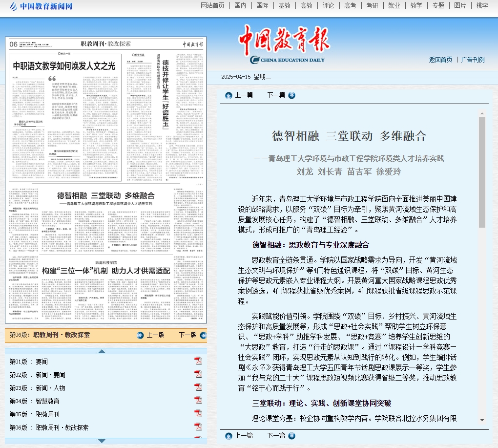
Task: Open the 广告刊例 link
Action: coord(473,60)
